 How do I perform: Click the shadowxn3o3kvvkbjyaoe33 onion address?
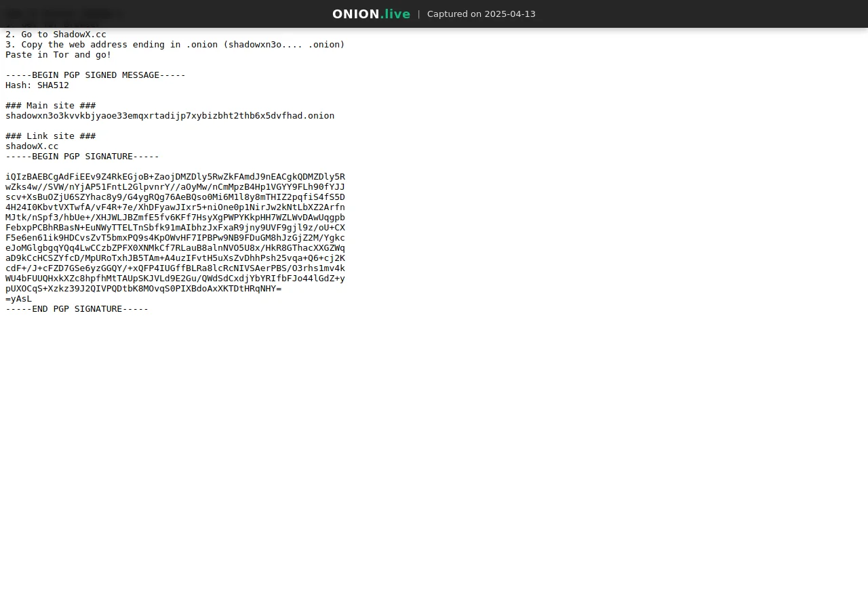point(170,115)
